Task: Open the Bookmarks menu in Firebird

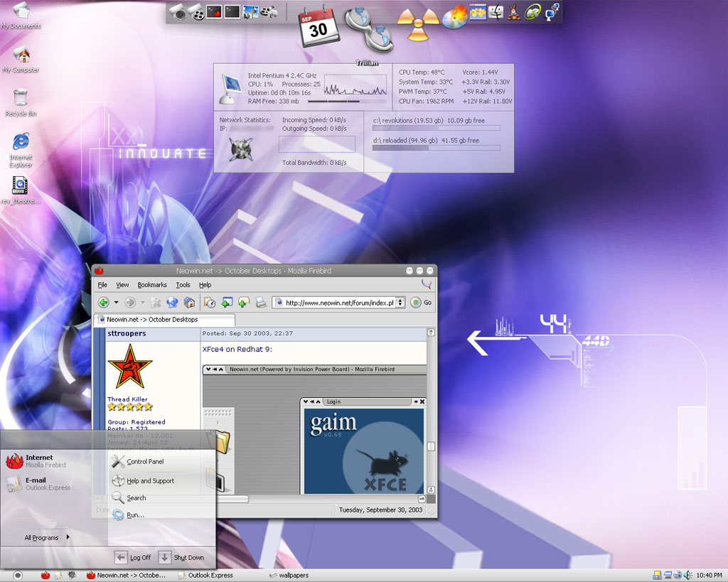Action: [x=151, y=285]
